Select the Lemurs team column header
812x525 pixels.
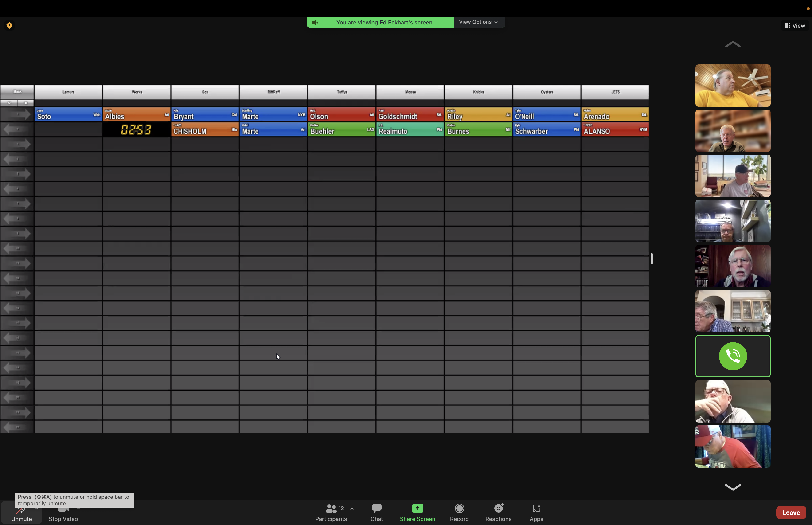click(68, 92)
